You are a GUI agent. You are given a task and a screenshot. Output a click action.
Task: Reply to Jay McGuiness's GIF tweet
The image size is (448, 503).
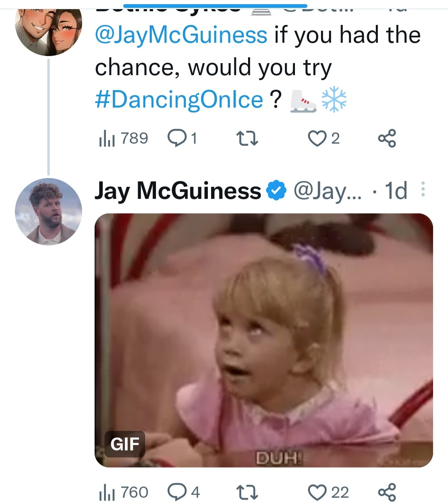[183, 493]
